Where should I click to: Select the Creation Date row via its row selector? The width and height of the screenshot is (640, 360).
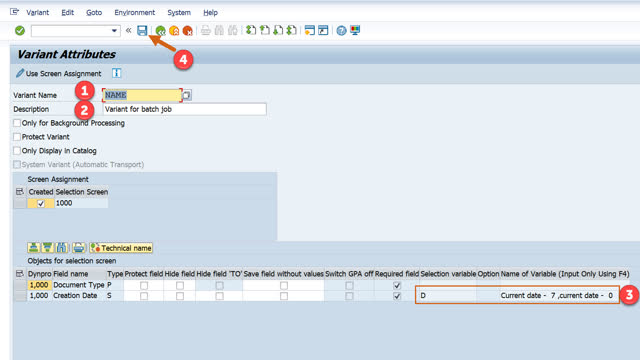(x=20, y=296)
